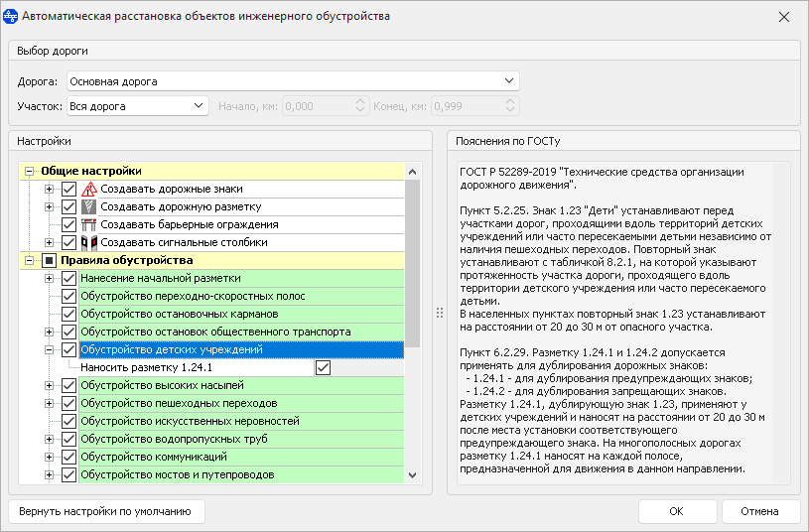
Task: Expand Создавать дорожные знаки node
Action: (x=49, y=190)
